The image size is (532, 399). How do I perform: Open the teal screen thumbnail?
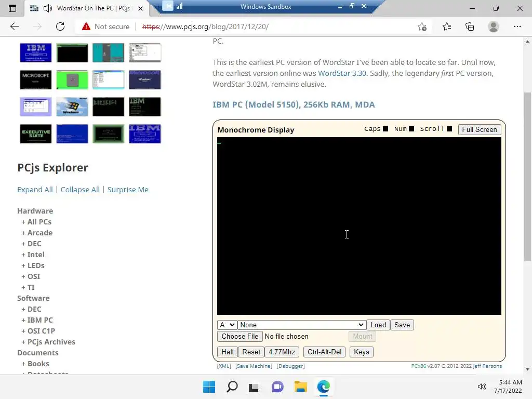[x=108, y=52]
